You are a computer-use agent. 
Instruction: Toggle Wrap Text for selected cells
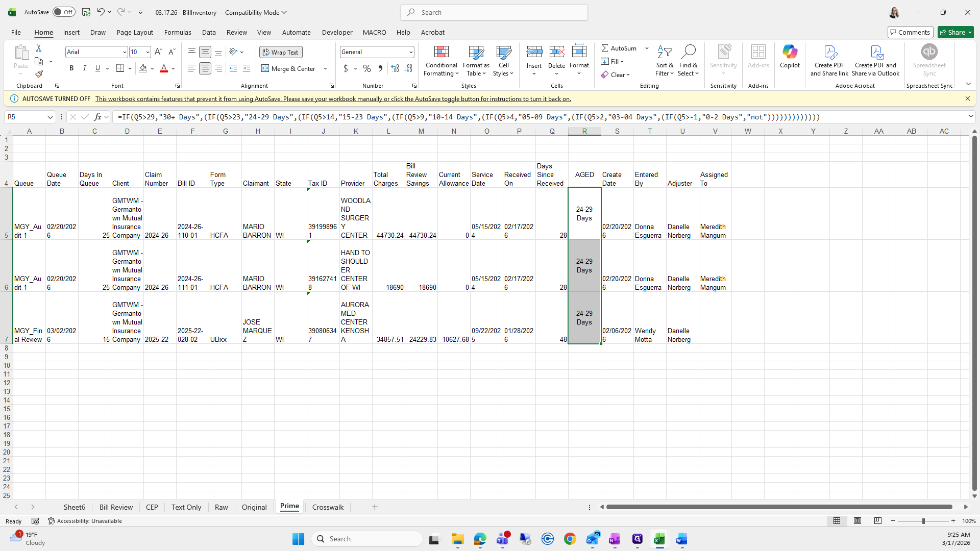281,52
